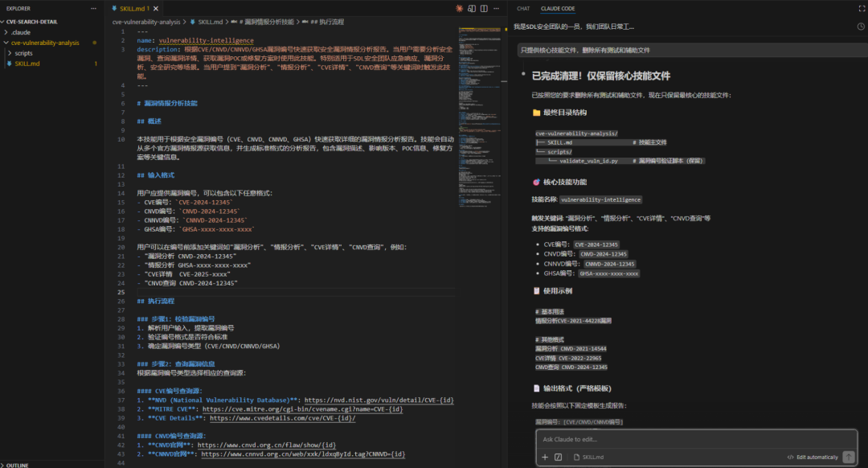Click validate_vuln_id.py in the directory listing
The width and height of the screenshot is (868, 468).
[588, 161]
